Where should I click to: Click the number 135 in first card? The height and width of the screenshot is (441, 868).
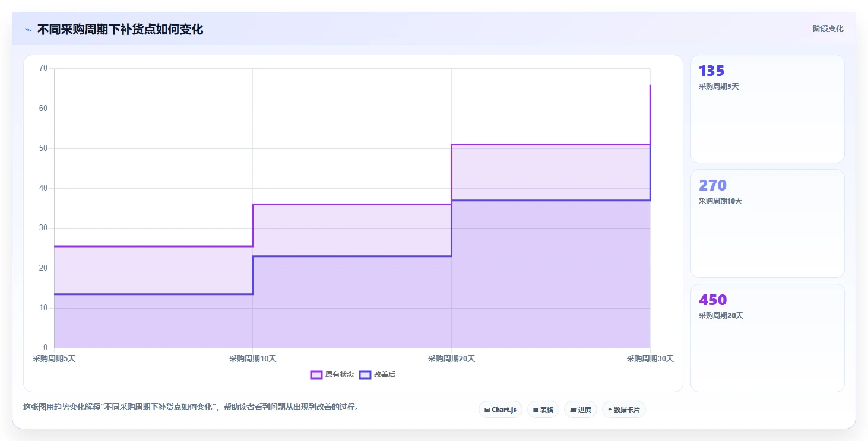(711, 71)
